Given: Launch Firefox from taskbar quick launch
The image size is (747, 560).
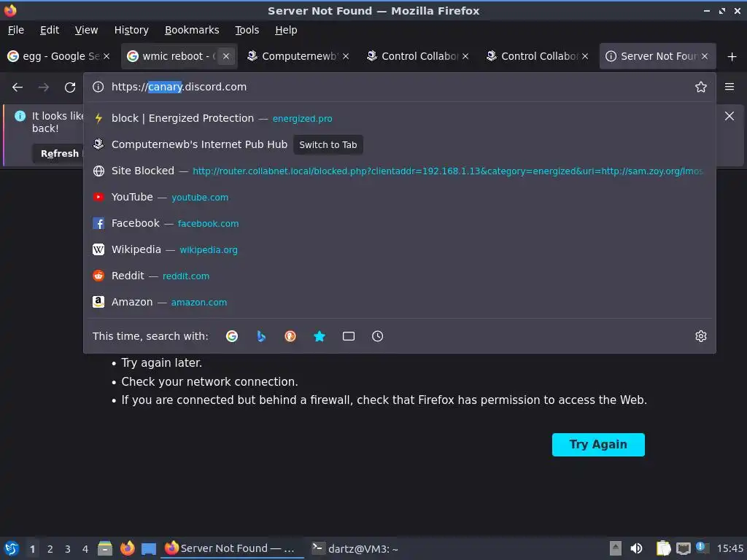Looking at the screenshot, I should [x=127, y=548].
